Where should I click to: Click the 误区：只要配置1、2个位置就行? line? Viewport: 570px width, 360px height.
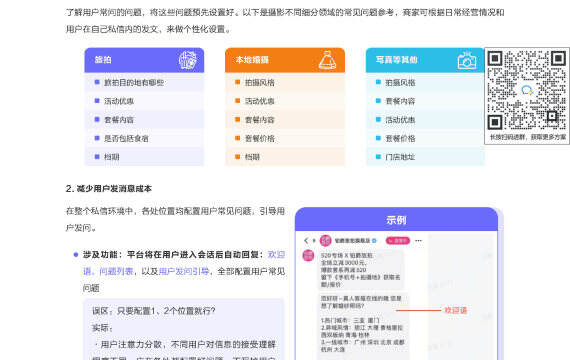[x=153, y=311]
